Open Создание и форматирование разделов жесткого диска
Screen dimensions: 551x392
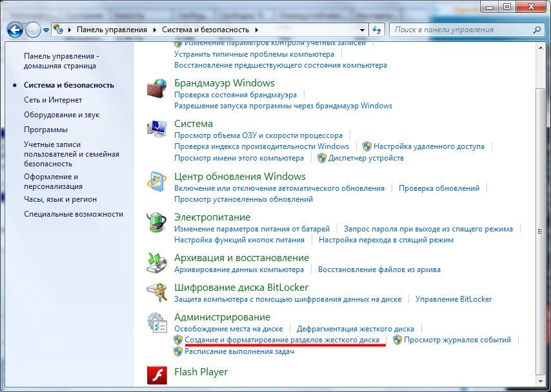282,340
